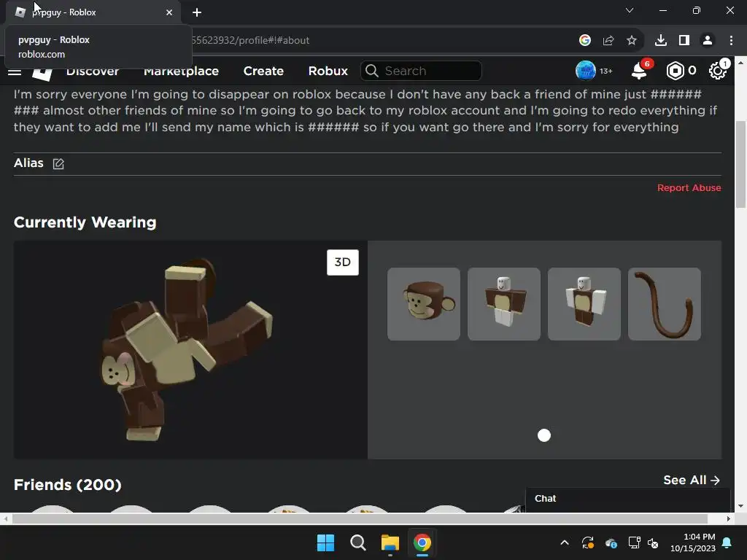Viewport: 747px width, 560px height.
Task: Edit the Alias with pencil icon
Action: tap(58, 164)
